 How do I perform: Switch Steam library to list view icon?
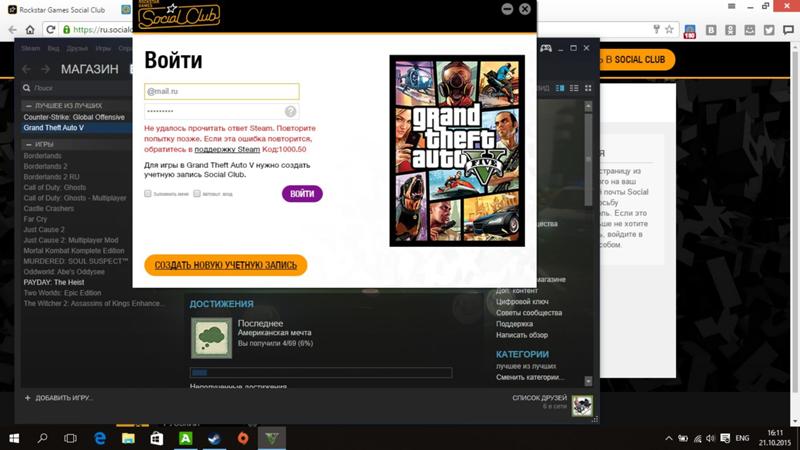pos(574,88)
